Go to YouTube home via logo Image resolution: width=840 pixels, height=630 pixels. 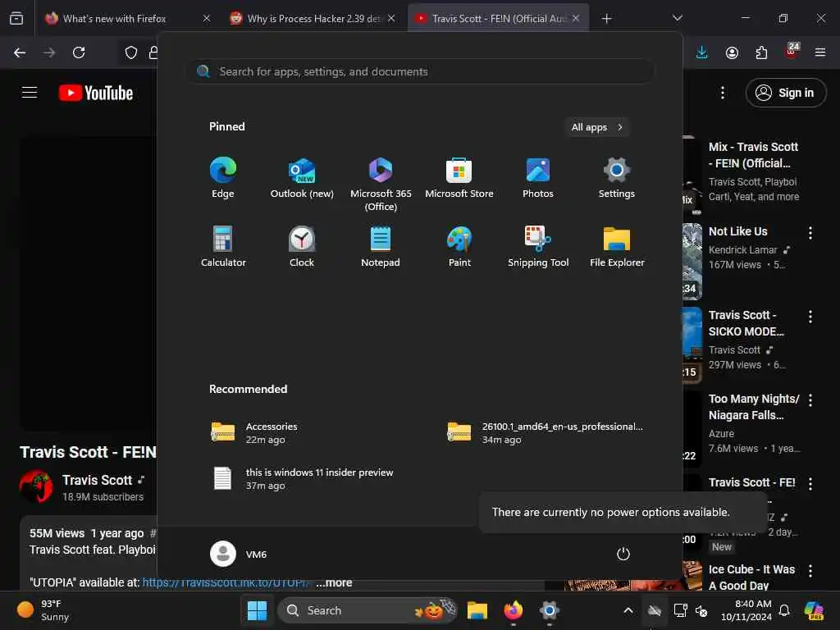click(x=96, y=93)
